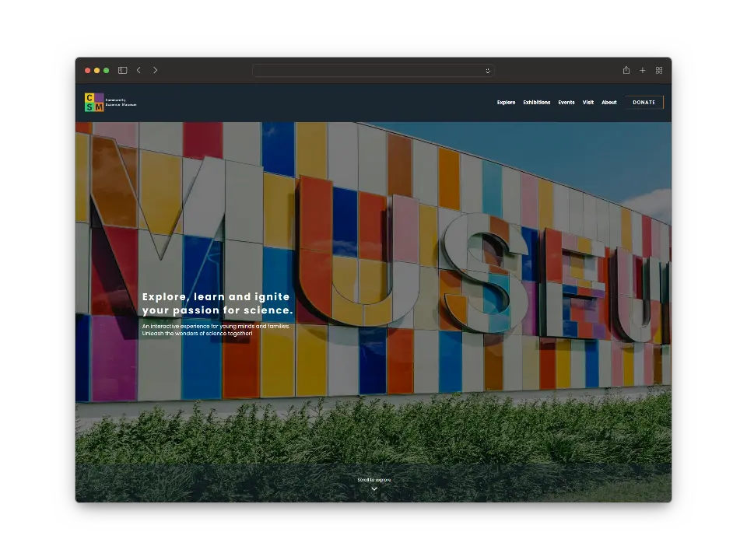Go forward with the right arrow
Viewport: 747px width, 560px height.
[x=156, y=70]
